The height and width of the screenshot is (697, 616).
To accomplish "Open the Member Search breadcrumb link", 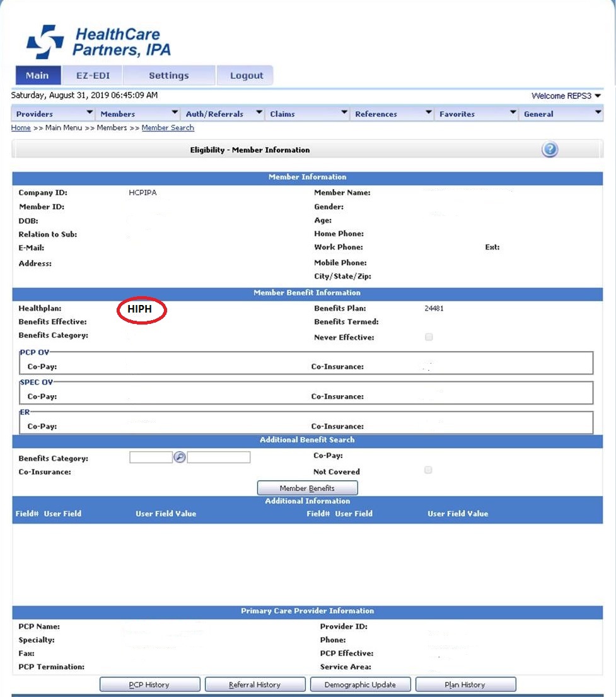I will pos(167,127).
